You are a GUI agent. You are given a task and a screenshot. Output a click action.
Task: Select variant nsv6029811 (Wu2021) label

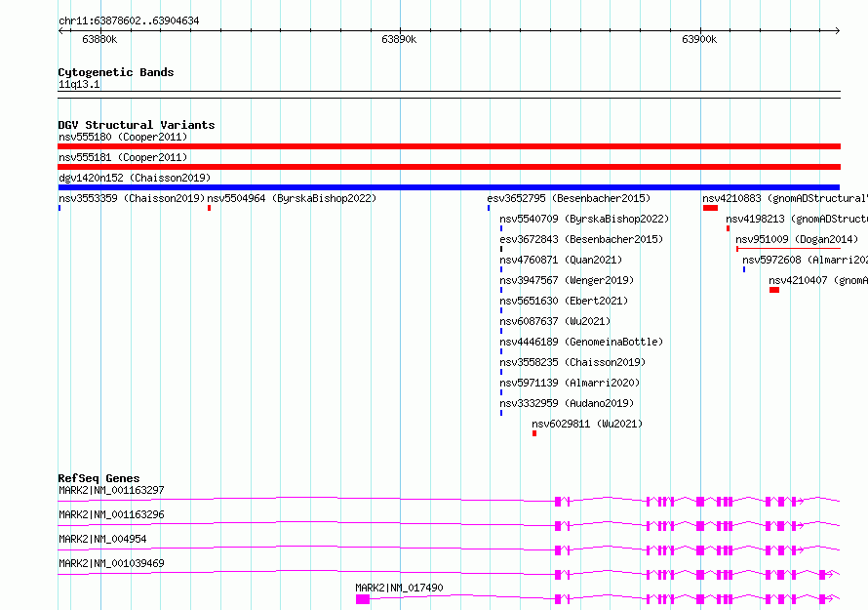pos(587,424)
